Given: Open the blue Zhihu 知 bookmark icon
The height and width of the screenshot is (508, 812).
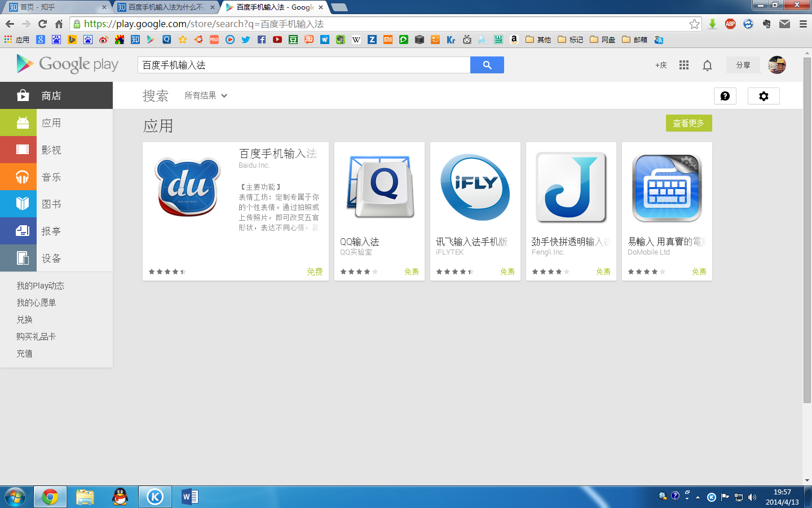Looking at the screenshot, I should pos(135,40).
